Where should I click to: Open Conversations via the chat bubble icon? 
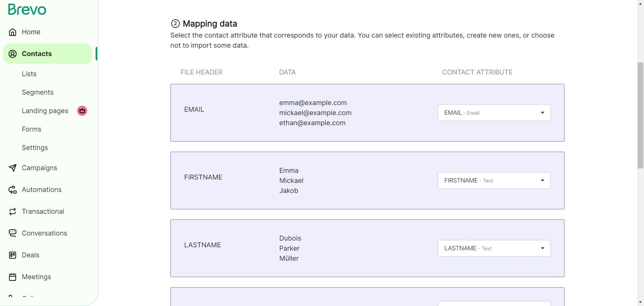tap(12, 233)
